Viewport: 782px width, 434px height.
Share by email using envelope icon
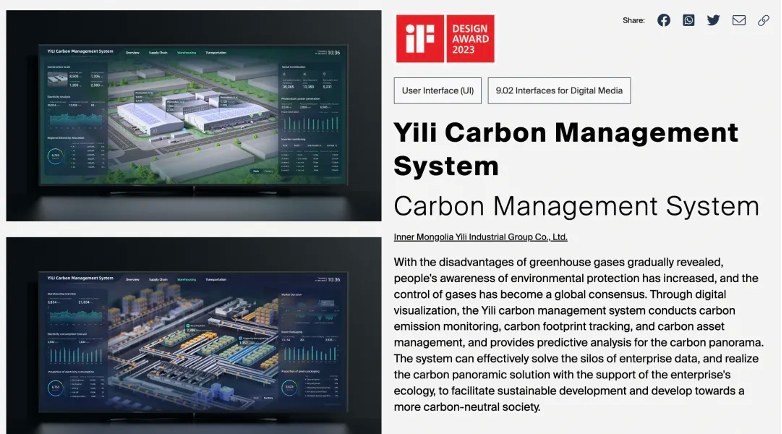click(x=739, y=20)
